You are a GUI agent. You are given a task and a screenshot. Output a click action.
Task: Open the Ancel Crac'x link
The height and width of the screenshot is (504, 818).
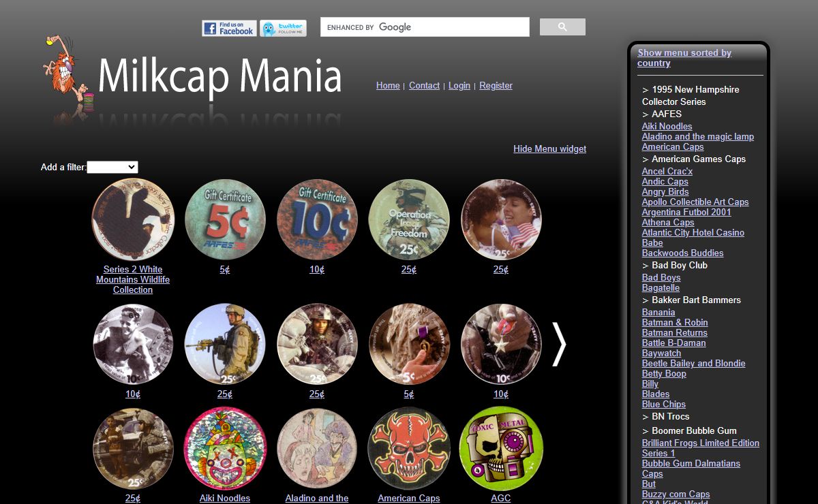(x=667, y=171)
